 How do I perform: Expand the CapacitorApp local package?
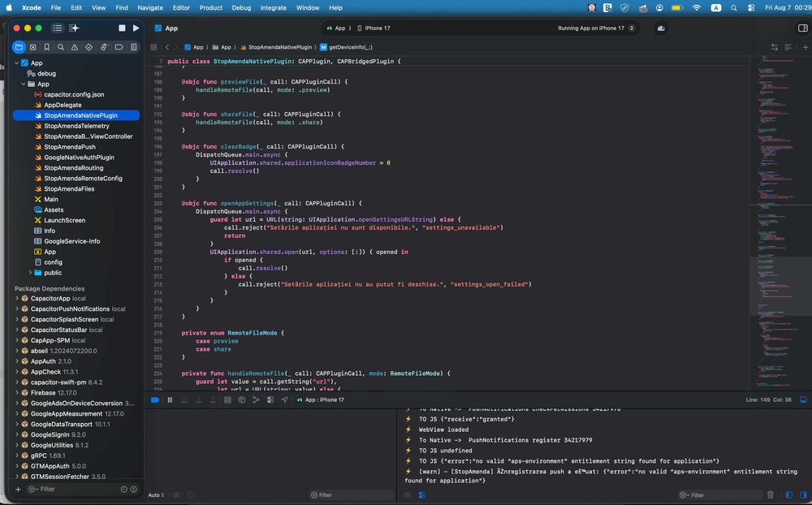pos(17,298)
